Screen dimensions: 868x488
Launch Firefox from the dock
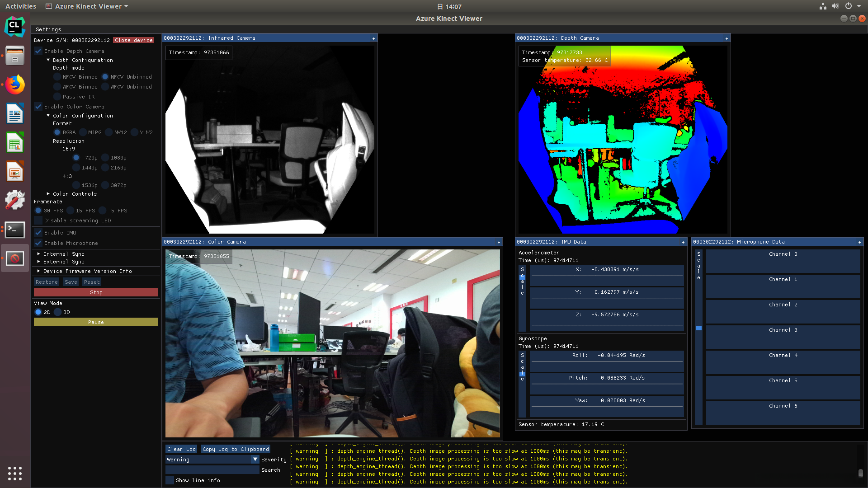coord(14,84)
